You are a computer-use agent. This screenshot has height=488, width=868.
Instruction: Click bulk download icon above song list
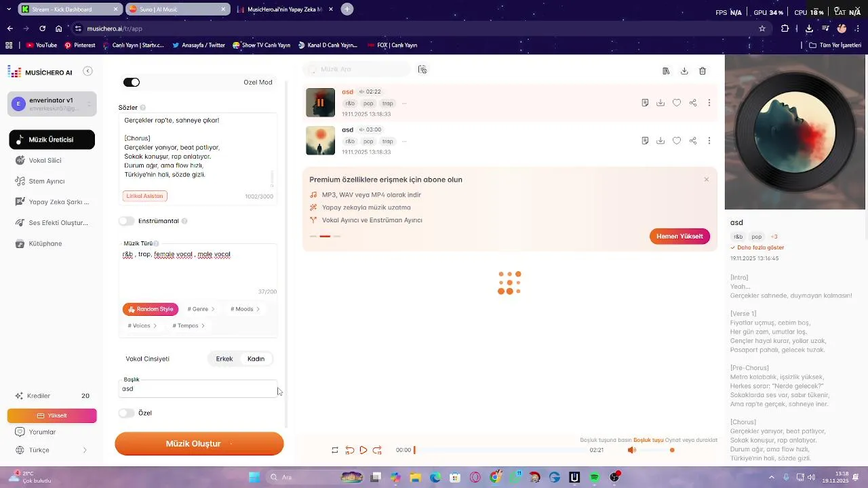click(x=684, y=71)
